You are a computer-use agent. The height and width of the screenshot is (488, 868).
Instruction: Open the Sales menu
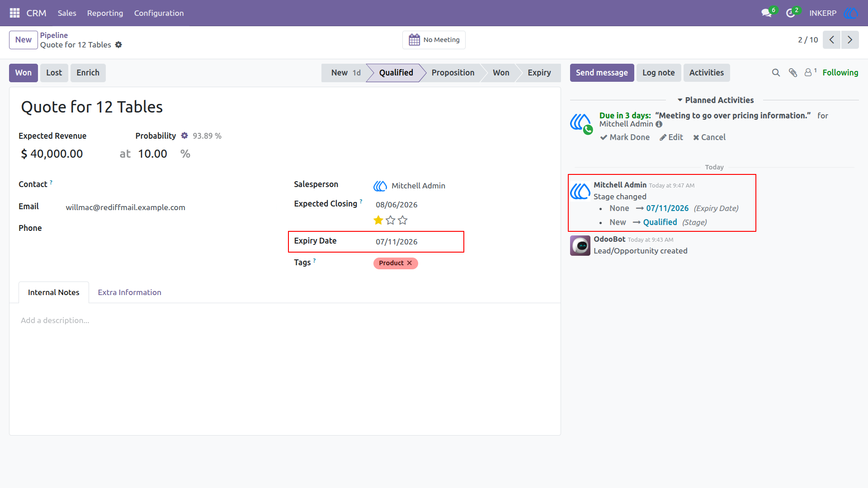point(67,13)
